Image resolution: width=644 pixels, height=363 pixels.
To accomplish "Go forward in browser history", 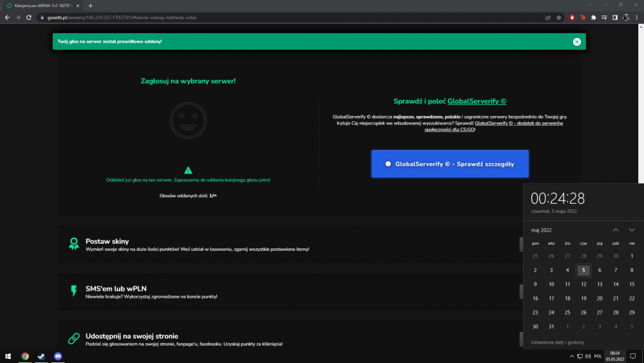I will pos(18,17).
